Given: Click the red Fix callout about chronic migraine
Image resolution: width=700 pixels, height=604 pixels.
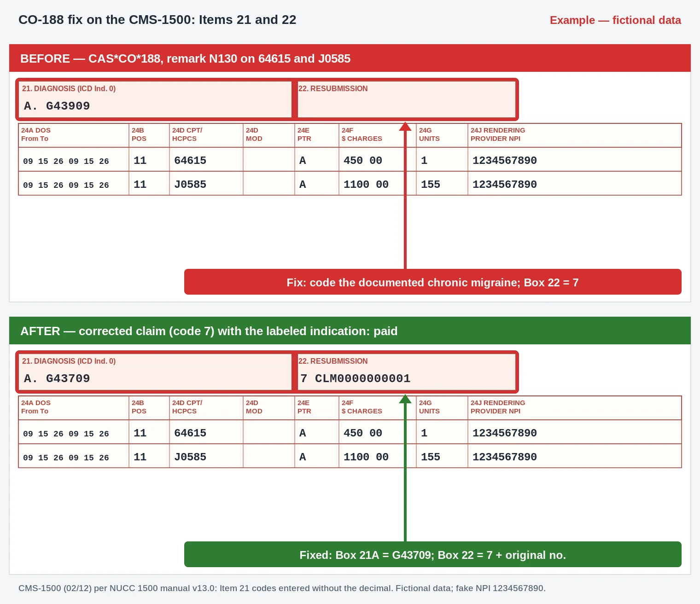Looking at the screenshot, I should (x=433, y=282).
